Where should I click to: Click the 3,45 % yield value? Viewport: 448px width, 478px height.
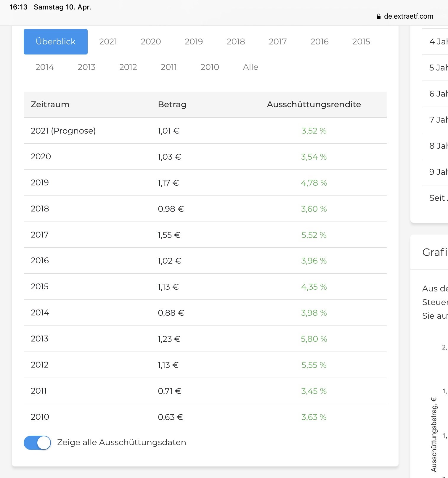[x=314, y=391]
